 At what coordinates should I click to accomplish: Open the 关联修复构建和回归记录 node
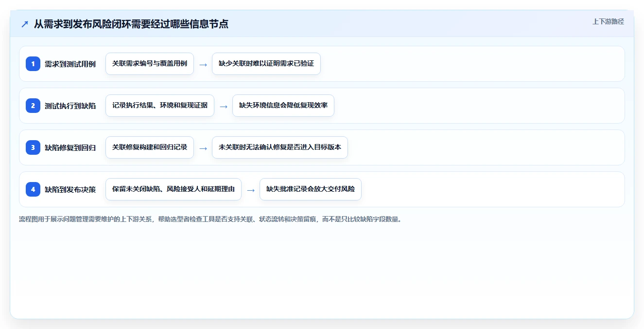pos(150,147)
